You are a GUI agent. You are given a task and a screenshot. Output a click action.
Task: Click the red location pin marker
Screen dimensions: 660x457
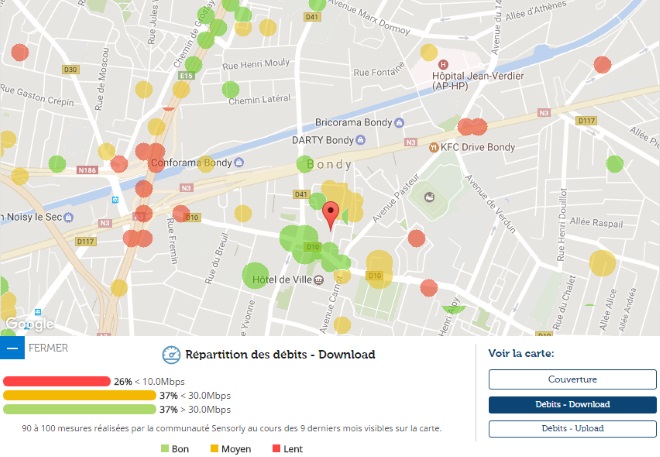tap(331, 212)
